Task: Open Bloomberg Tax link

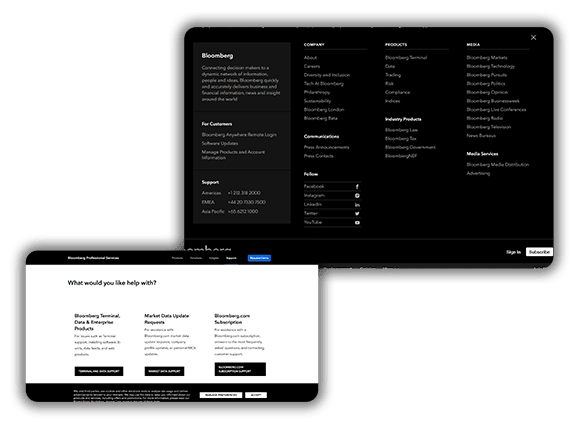Action: click(x=401, y=138)
